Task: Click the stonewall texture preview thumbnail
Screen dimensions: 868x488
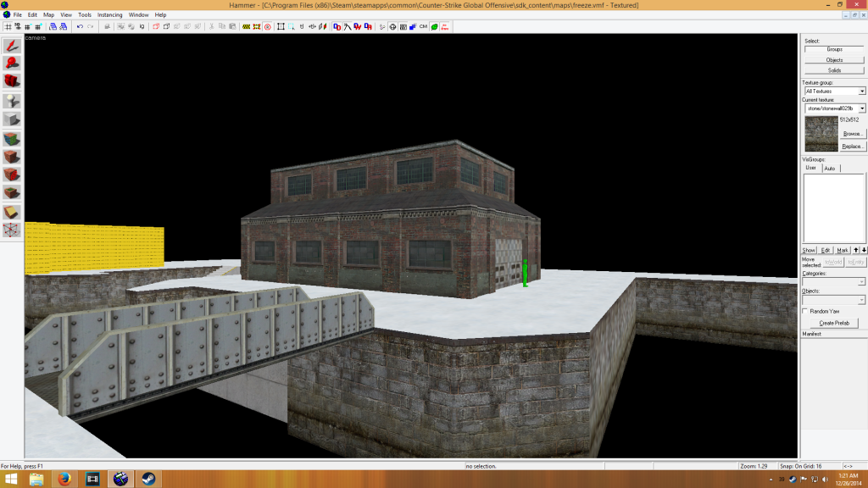Action: pos(821,134)
